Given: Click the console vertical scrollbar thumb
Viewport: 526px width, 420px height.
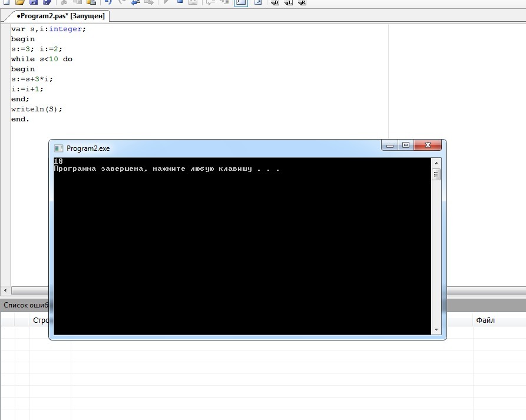Looking at the screenshot, I should click(x=436, y=174).
